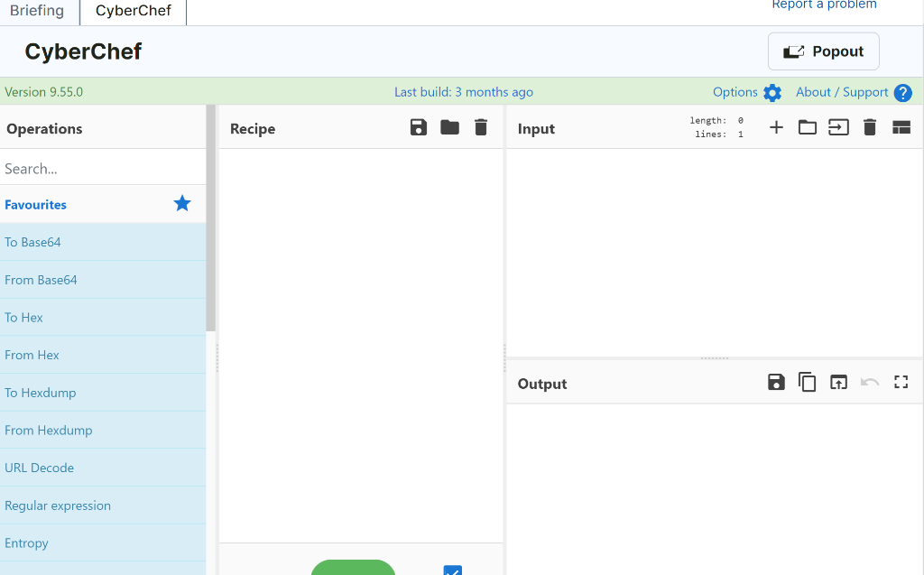
Task: Click inside the Input text area
Action: [715, 253]
